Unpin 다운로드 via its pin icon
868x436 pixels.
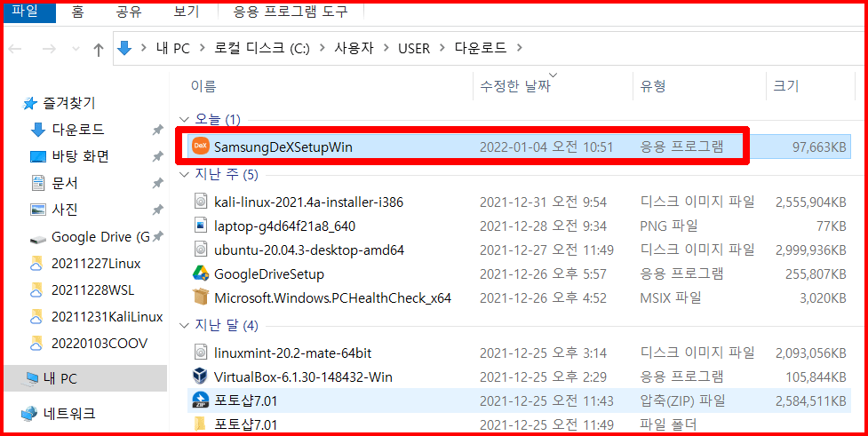(x=157, y=130)
